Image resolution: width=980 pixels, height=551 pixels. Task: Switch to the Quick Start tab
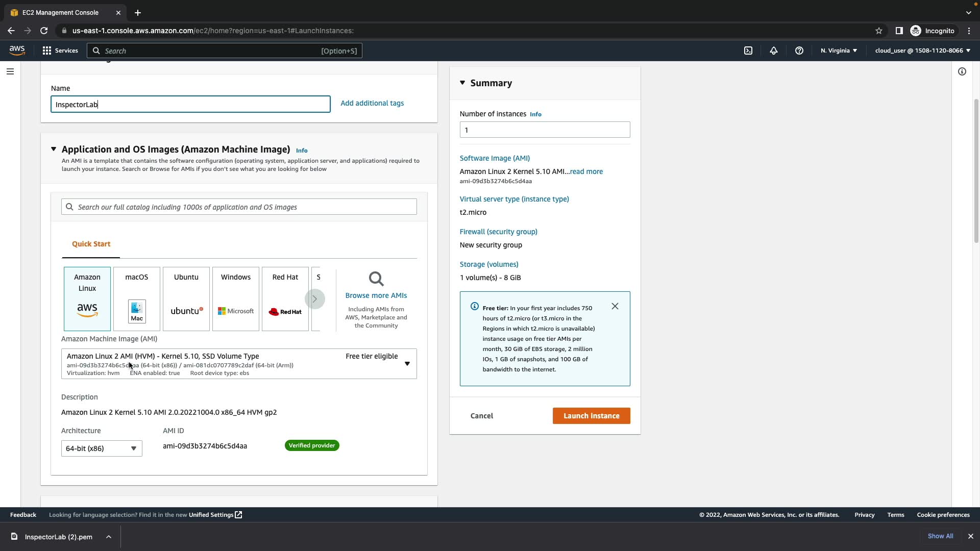point(91,244)
